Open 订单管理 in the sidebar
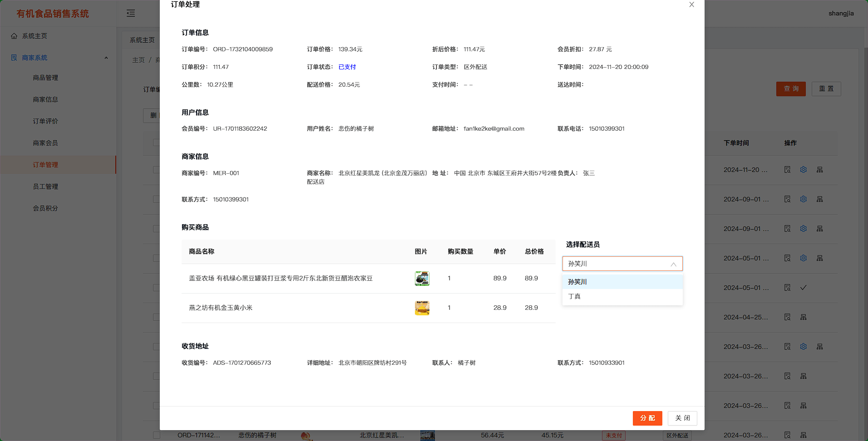Viewport: 868px width, 441px height. coord(58,165)
